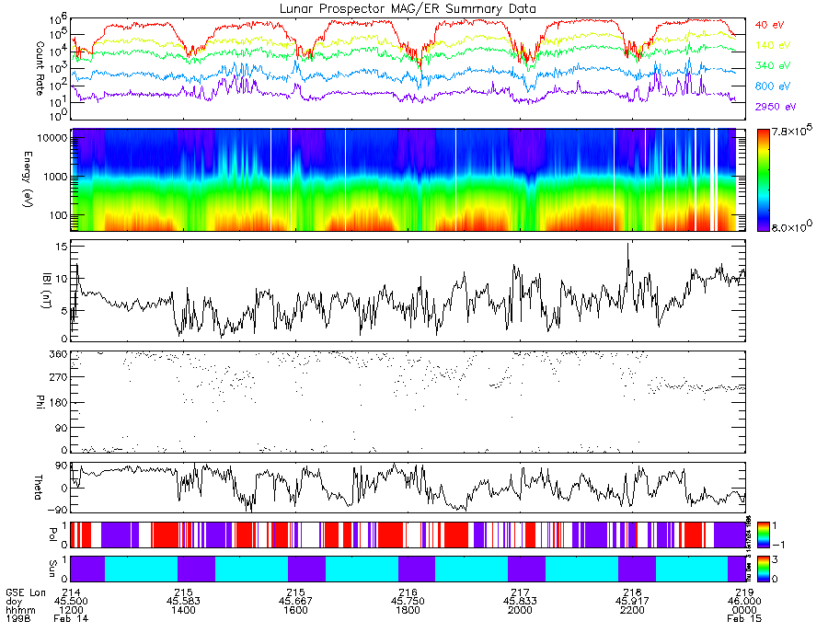This screenshot has height=644, width=828.
Task: Click the Pol panel color bar
Action: [x=763, y=535]
